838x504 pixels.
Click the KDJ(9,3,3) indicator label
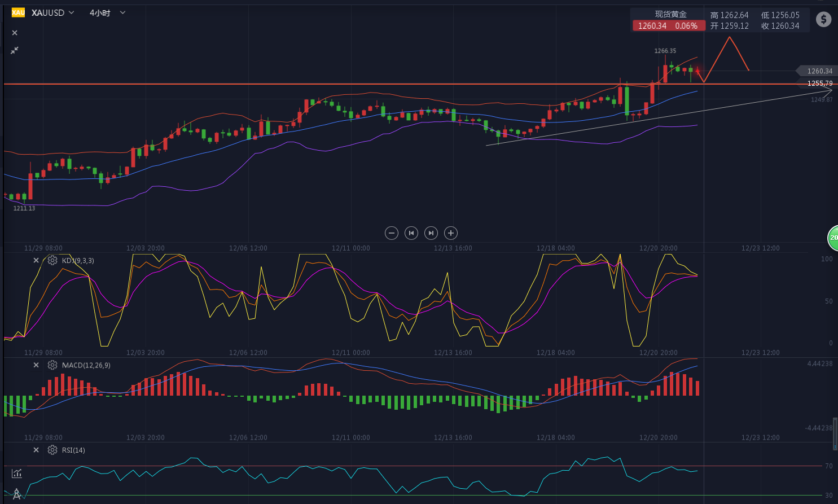coord(78,261)
